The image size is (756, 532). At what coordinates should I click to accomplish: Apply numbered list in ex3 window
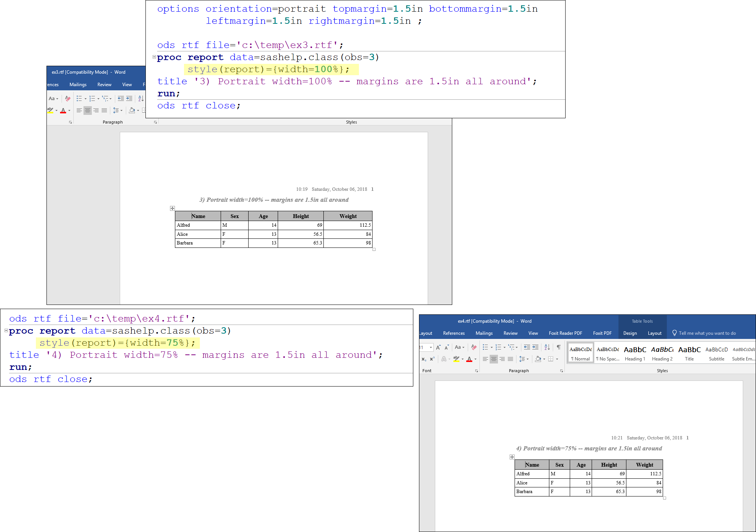(92, 99)
